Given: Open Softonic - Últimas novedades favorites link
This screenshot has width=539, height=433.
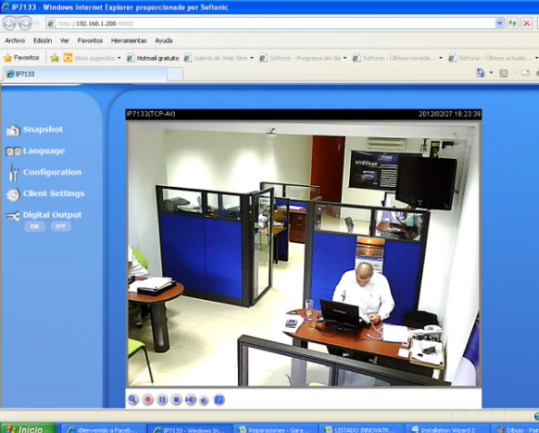Looking at the screenshot, I should [x=395, y=58].
